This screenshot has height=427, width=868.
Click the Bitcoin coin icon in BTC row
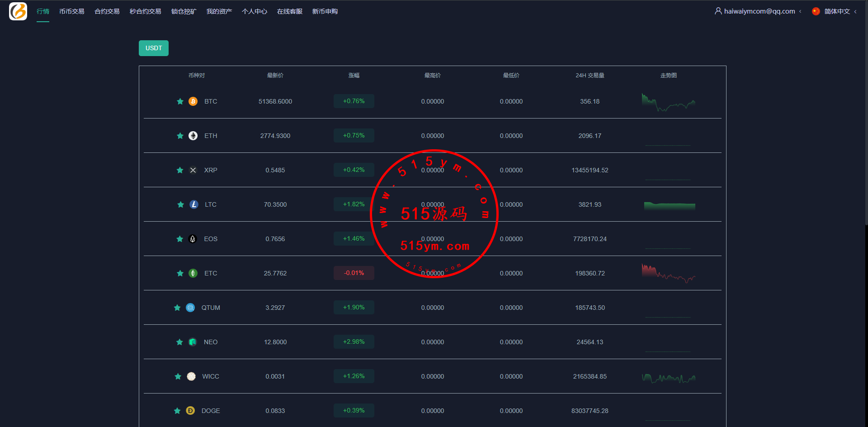pyautogui.click(x=193, y=101)
